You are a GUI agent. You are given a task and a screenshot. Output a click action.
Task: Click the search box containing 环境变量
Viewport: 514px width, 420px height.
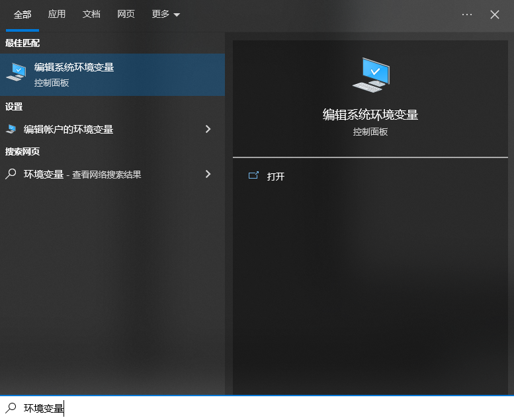pos(257,408)
